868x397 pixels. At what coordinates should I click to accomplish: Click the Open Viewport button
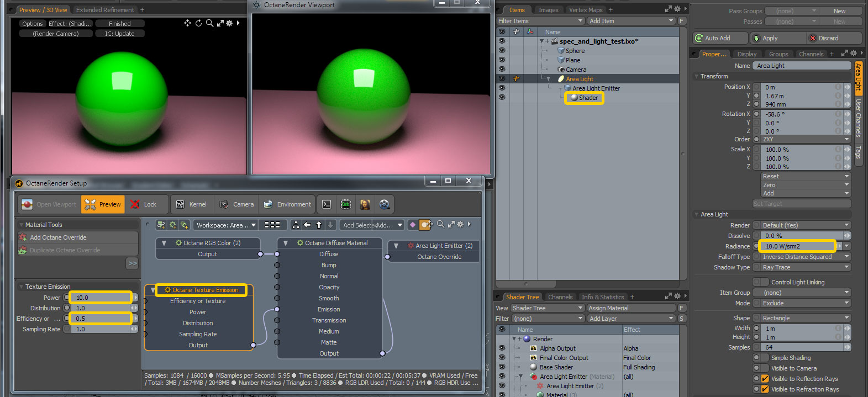click(49, 204)
